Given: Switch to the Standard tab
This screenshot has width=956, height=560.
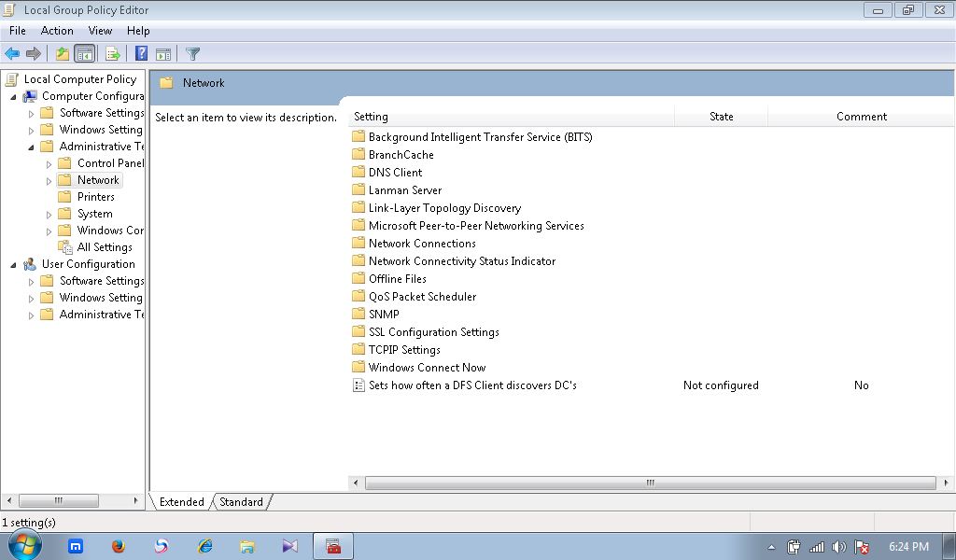Looking at the screenshot, I should click(x=241, y=501).
